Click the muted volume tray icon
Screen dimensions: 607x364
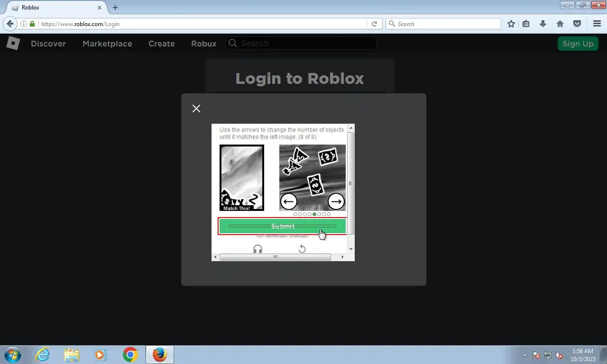[559, 355]
